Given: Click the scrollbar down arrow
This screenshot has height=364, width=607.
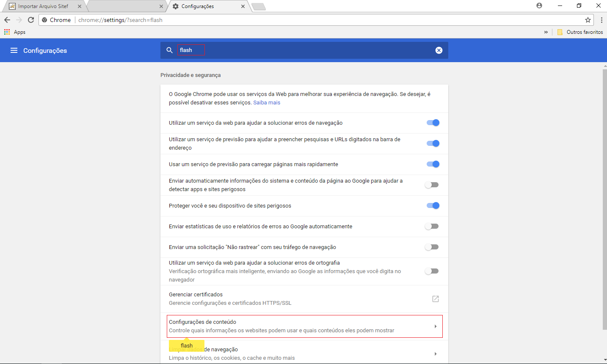Looking at the screenshot, I should [x=604, y=361].
